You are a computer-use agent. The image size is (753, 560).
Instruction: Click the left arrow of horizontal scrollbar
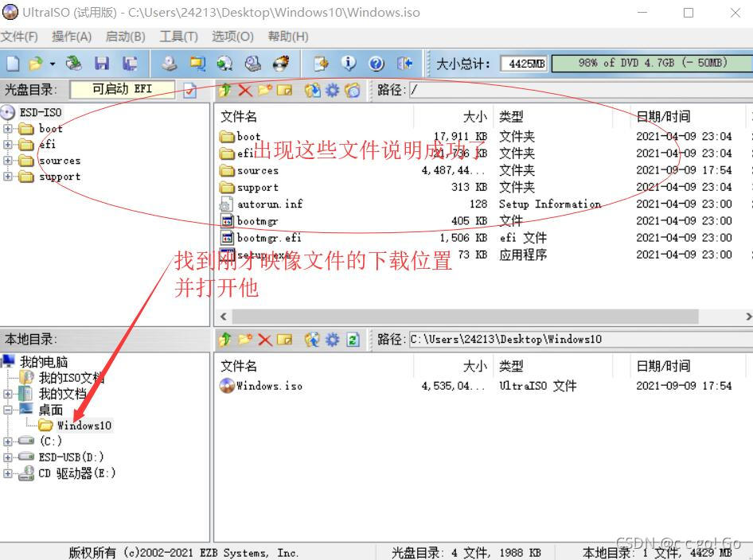tap(224, 317)
